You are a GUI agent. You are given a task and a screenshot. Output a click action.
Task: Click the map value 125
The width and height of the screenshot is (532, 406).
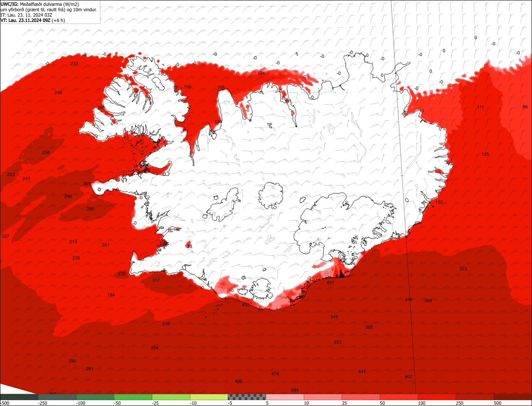pyautogui.click(x=485, y=154)
